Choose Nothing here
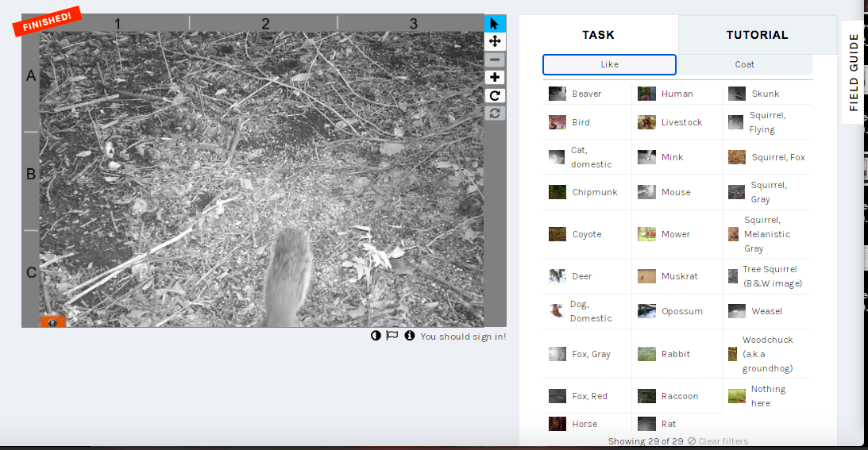Image resolution: width=868 pixels, height=450 pixels. 766,396
